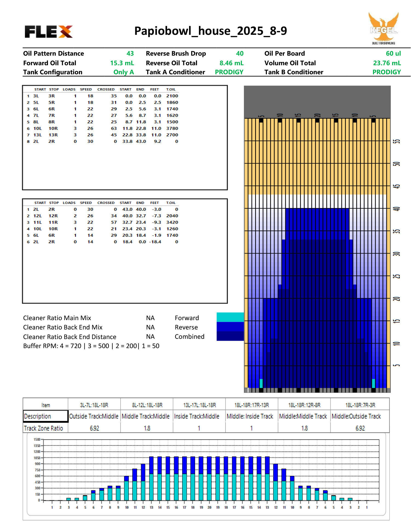The height and width of the screenshot is (532, 411).
Task: Click the Combined dark blue swatch
Action: click(x=230, y=336)
